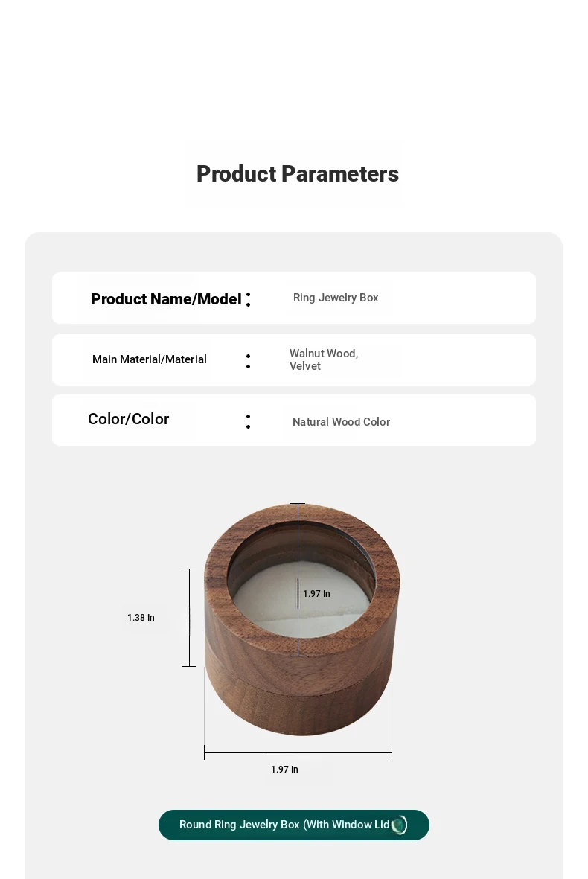Screen dimensions: 588x879
Task: Click the colon separator in Main Material row
Action: pos(248,361)
